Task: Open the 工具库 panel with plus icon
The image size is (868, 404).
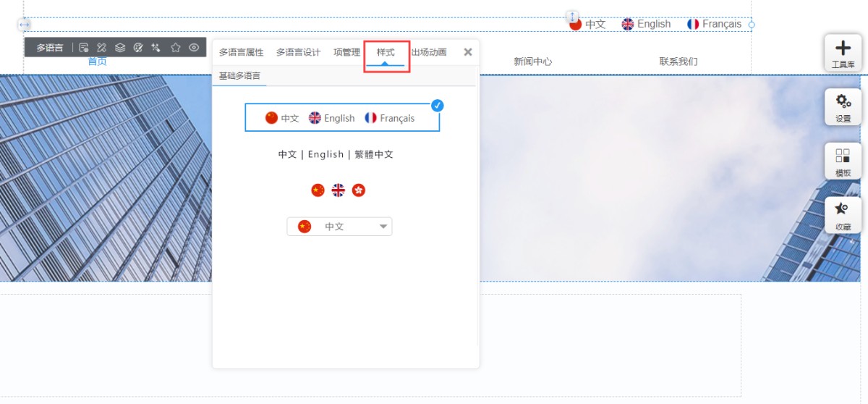Action: [843, 53]
